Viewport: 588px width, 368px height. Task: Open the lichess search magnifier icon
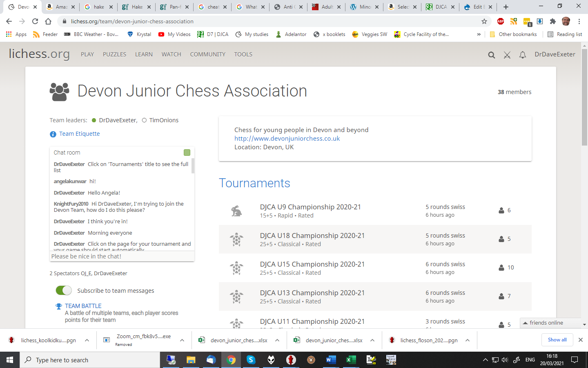(491, 55)
